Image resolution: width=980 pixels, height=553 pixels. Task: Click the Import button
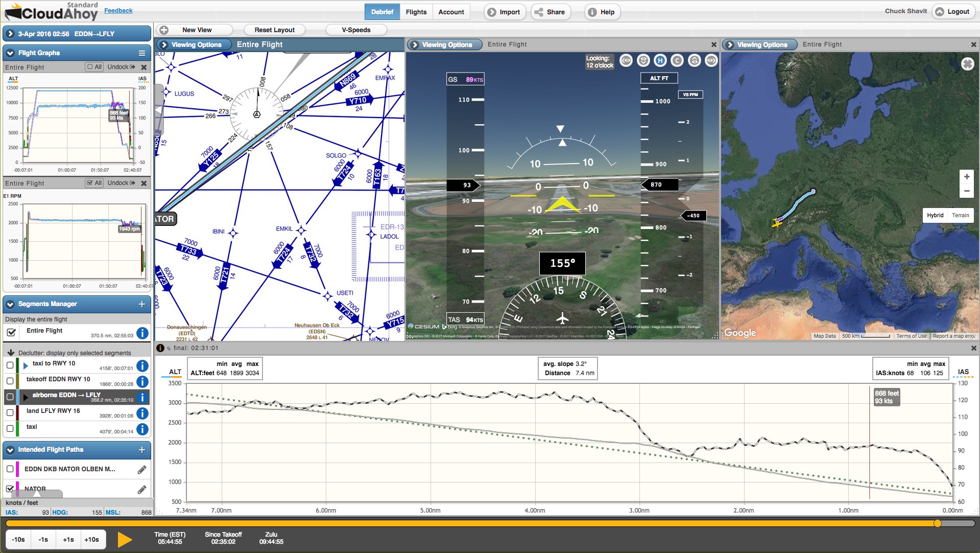pyautogui.click(x=505, y=12)
